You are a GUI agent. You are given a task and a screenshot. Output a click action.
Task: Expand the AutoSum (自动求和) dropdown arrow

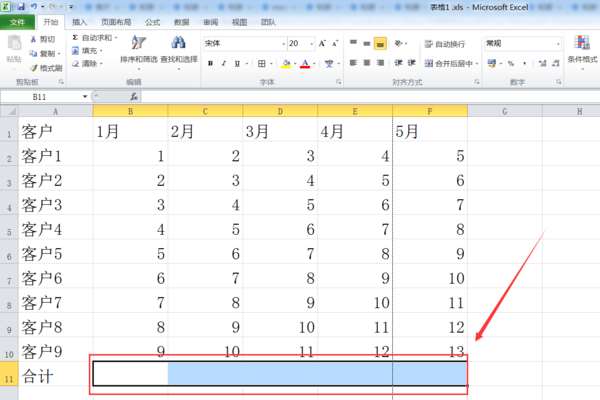point(116,38)
